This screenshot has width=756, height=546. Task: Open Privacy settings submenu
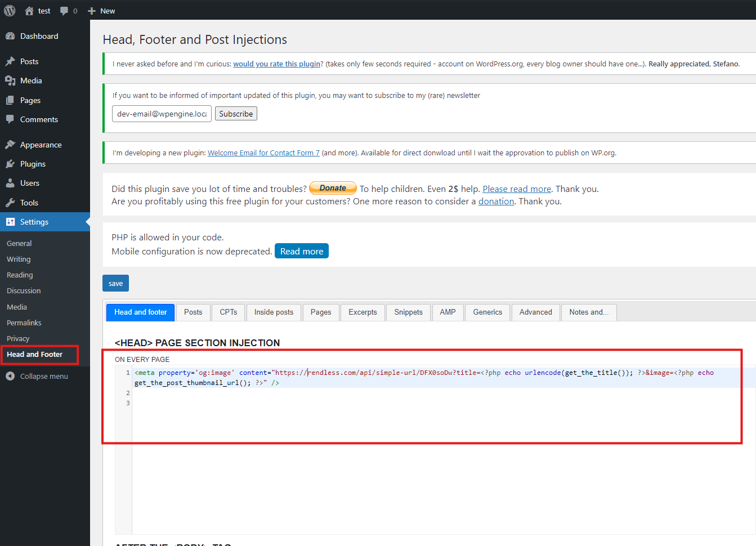(18, 338)
